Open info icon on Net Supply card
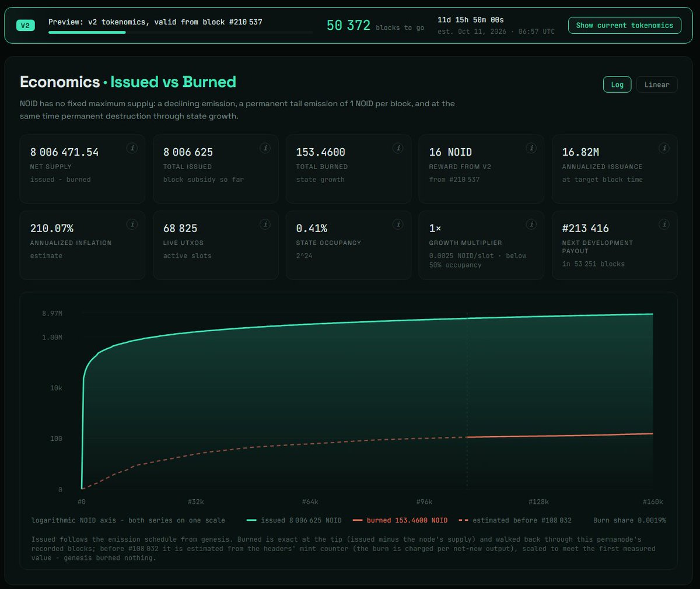The image size is (700, 589). (132, 148)
